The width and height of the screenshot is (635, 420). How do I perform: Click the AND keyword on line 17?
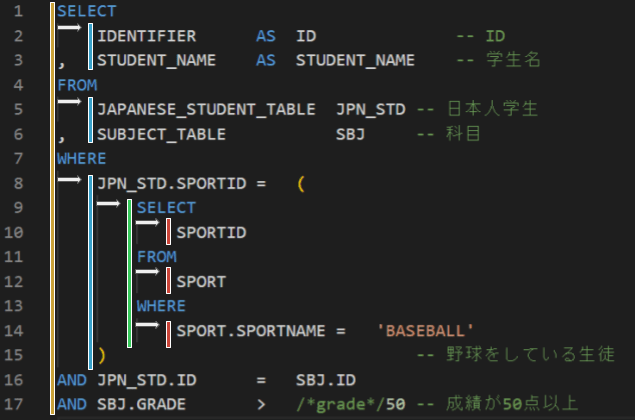[x=72, y=405]
